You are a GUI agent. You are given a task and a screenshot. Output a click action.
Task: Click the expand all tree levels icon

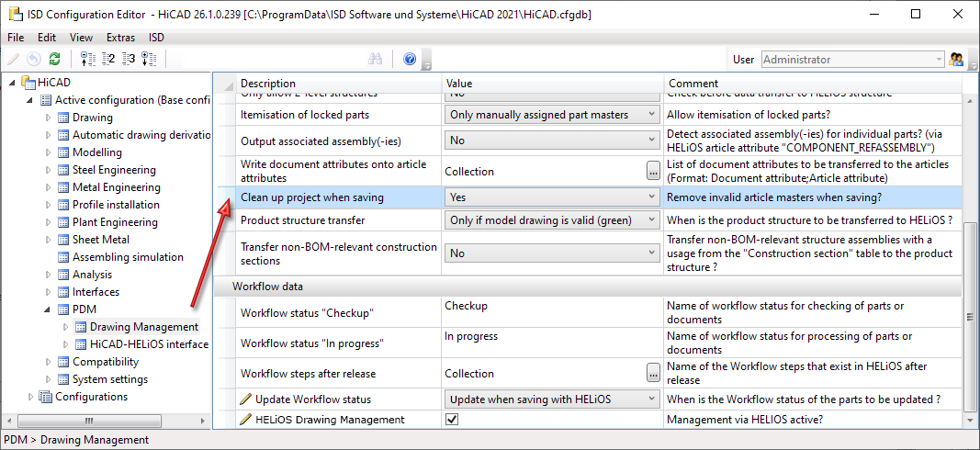click(149, 60)
